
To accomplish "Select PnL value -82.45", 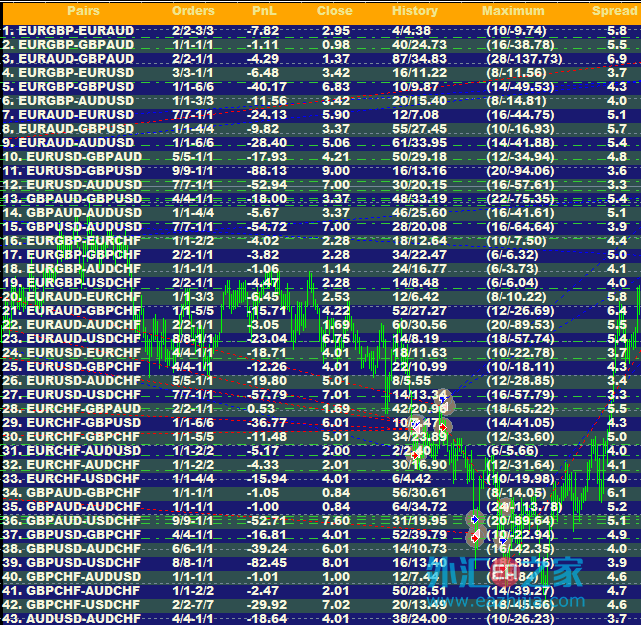I will coord(267,562).
